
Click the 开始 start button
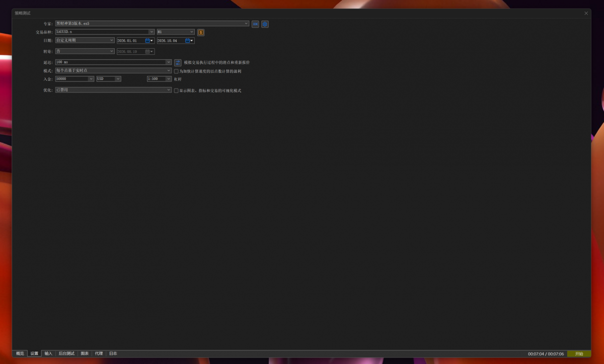(x=579, y=354)
